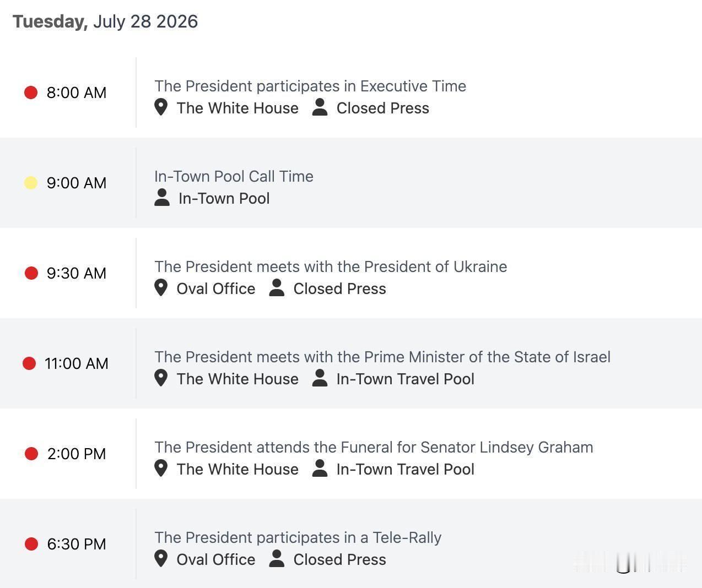Open the Executive Time event title
The width and height of the screenshot is (702, 588).
pos(310,86)
